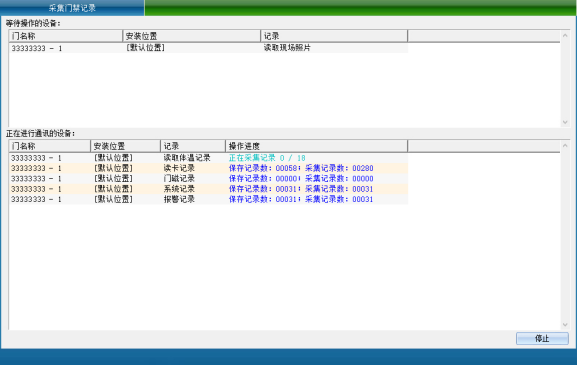Screen dimensions: 578x365
Task: Select the 读卡记录 row
Action: [208, 168]
